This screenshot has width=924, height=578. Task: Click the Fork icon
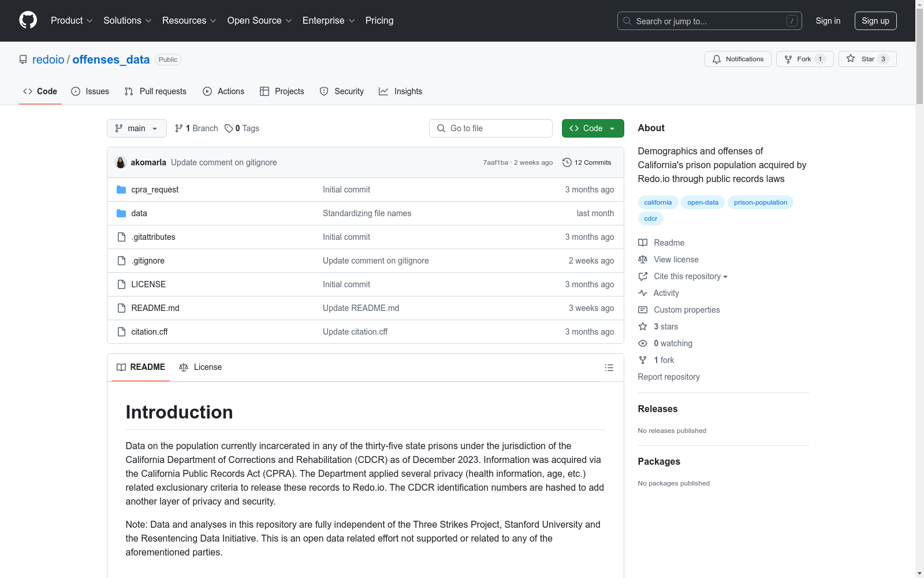point(788,59)
